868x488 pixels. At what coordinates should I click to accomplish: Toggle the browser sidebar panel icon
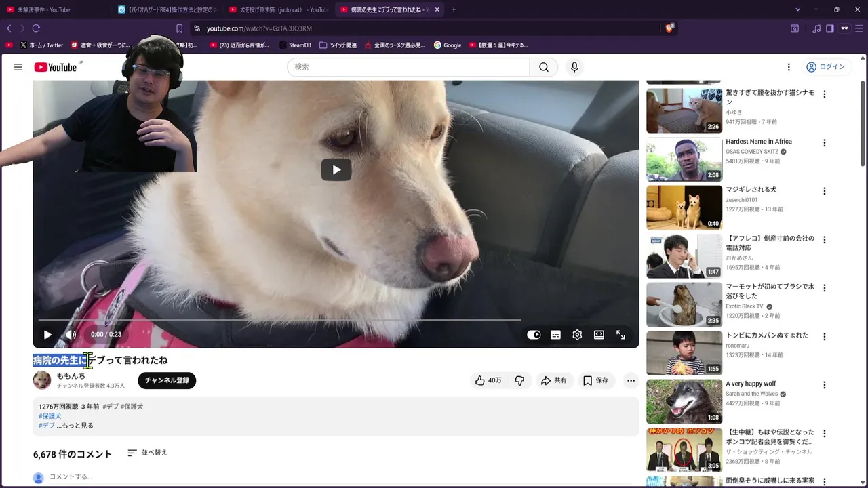point(829,28)
